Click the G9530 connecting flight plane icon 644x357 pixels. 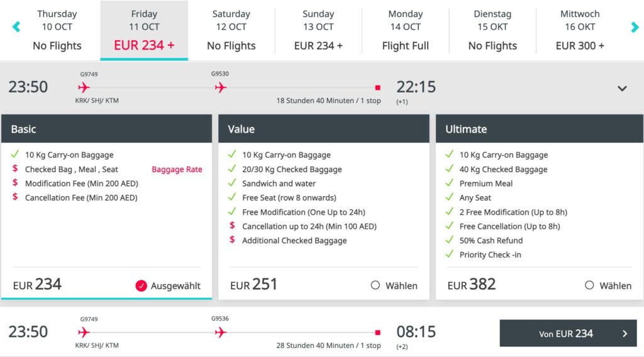[220, 87]
